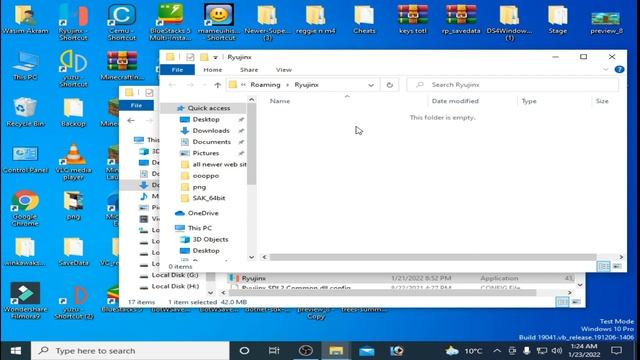Screen dimensions: 640x360
Task: Expand the ribbon in the Ryujinx window
Action: tap(605, 69)
